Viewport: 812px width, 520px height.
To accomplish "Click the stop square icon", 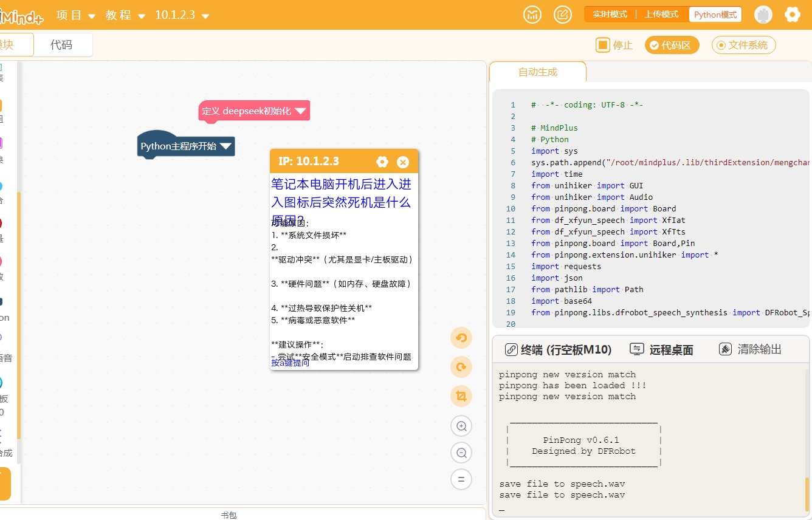I will 603,45.
